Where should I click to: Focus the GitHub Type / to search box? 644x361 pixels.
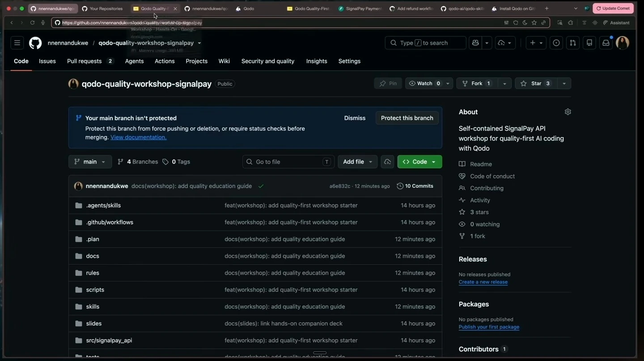[x=425, y=43]
